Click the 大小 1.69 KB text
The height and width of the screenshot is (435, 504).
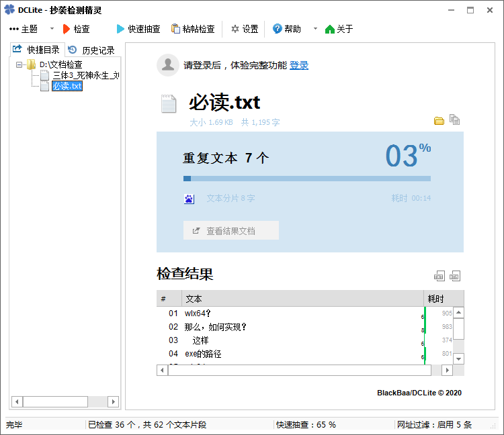211,122
